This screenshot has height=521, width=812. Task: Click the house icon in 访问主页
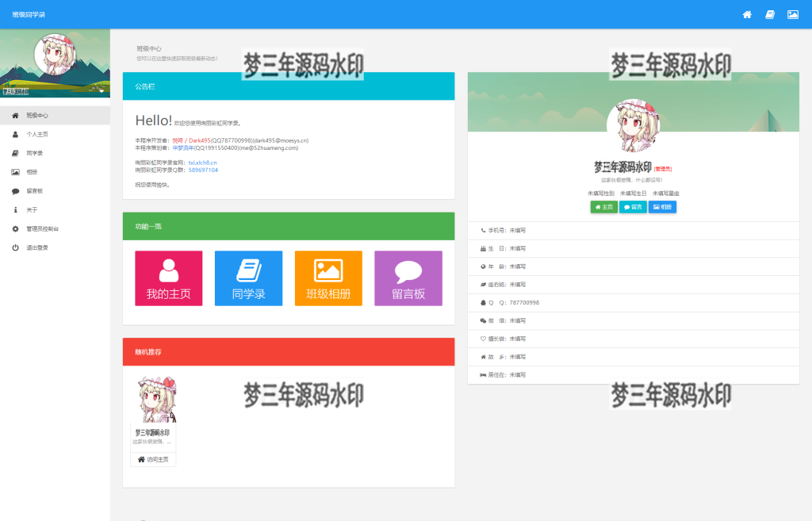[141, 459]
